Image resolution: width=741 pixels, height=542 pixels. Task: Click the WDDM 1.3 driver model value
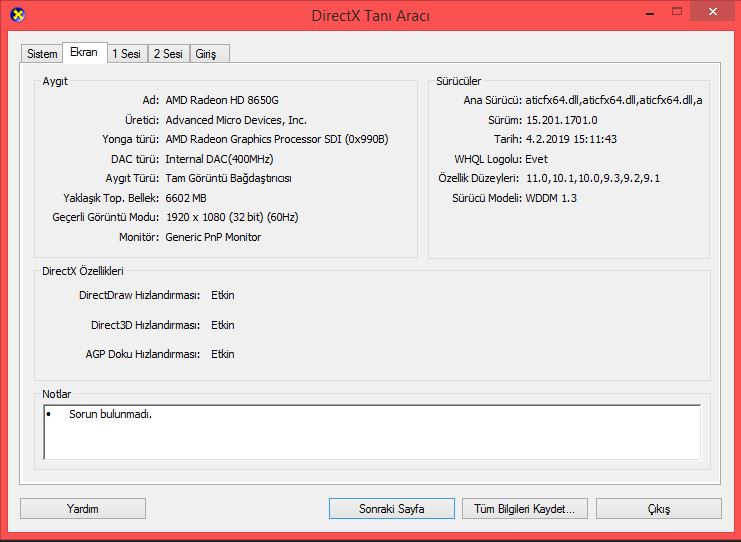(551, 198)
